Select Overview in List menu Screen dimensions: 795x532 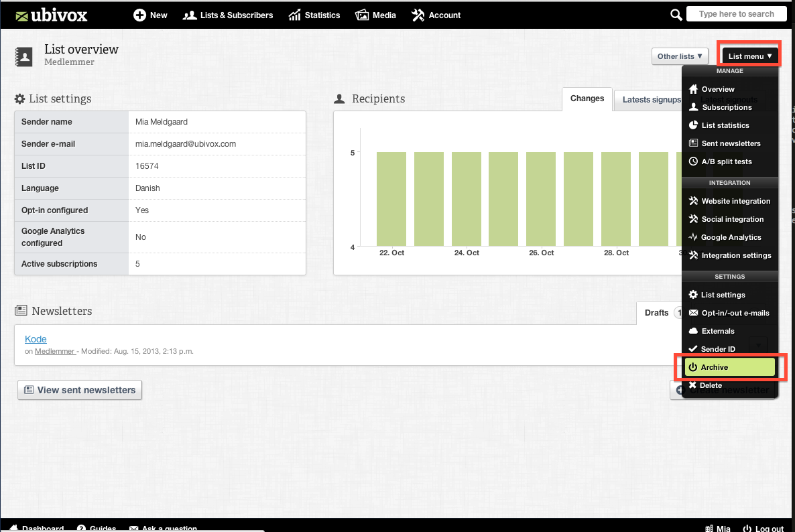[x=729, y=89]
